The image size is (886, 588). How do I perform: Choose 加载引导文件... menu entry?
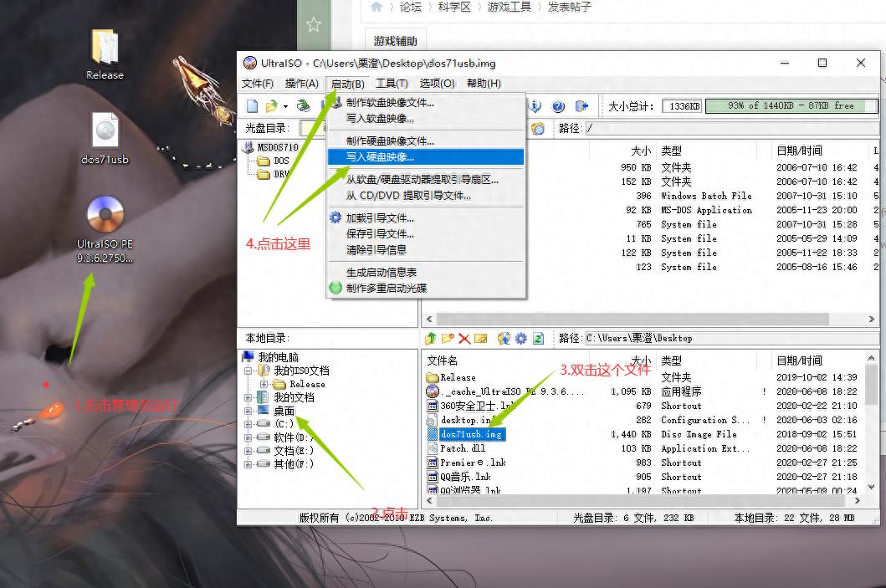[426, 218]
